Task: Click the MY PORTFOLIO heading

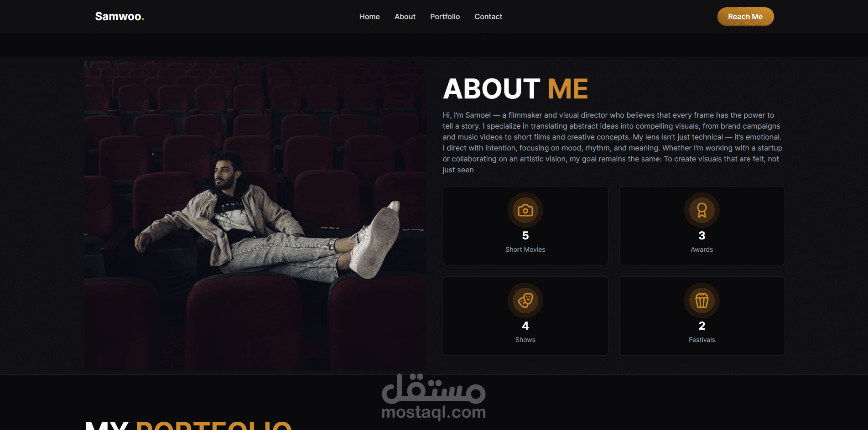Action: 188,425
